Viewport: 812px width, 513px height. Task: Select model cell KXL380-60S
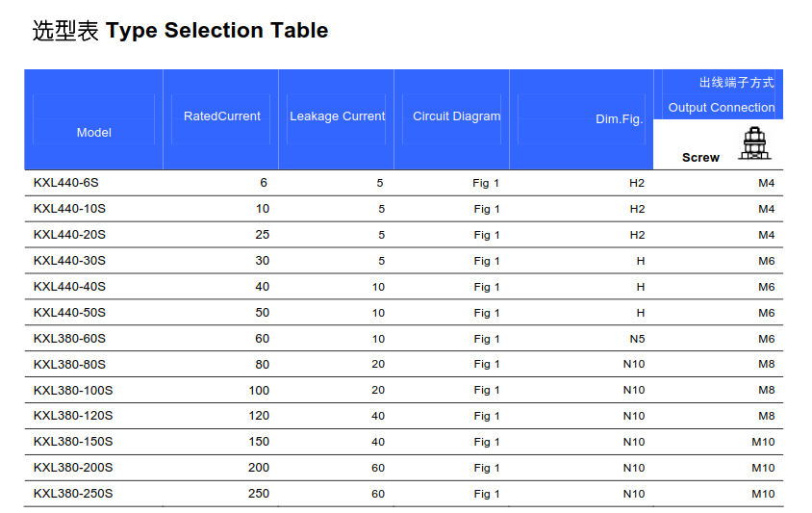tap(69, 339)
